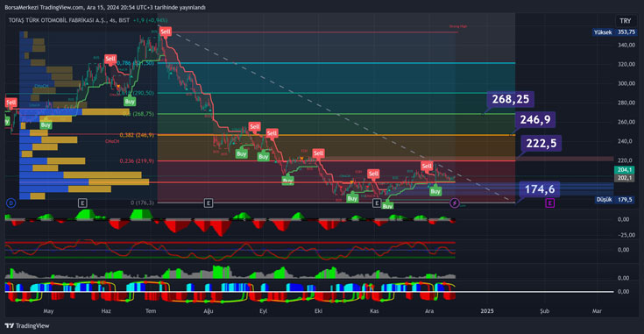Select the most recent Buy marker in December

point(435,191)
